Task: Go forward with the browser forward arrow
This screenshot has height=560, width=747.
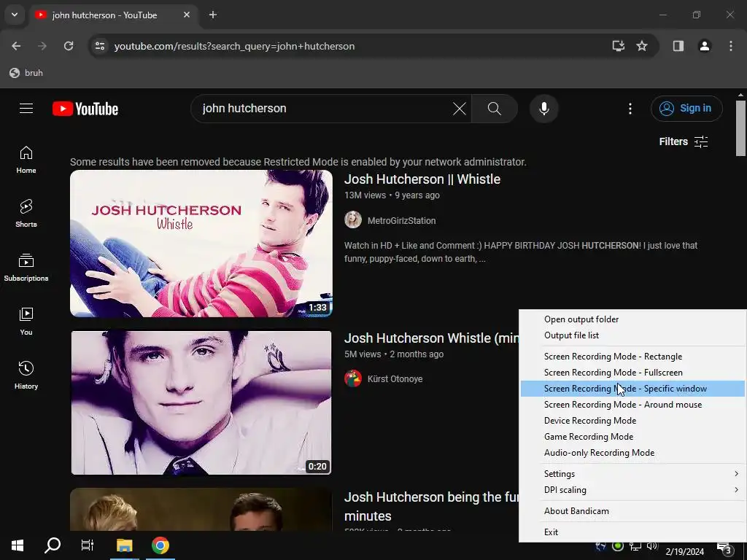Action: point(42,46)
